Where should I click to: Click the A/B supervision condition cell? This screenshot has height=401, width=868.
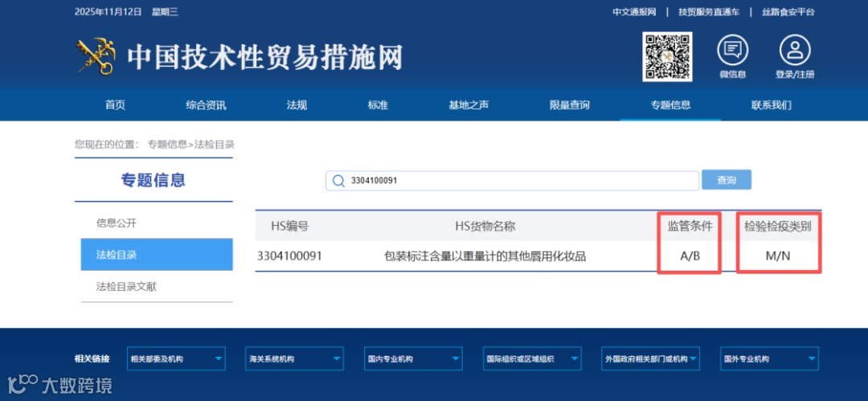tap(690, 256)
